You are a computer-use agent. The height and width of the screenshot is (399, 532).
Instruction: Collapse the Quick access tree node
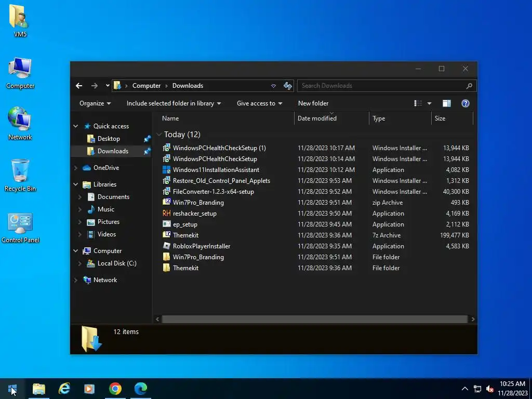(x=76, y=126)
